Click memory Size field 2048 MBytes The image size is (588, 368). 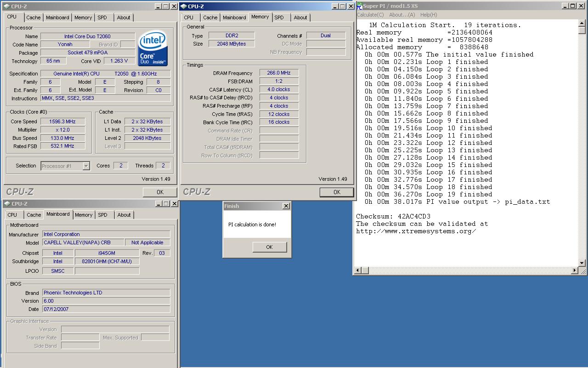pos(232,44)
